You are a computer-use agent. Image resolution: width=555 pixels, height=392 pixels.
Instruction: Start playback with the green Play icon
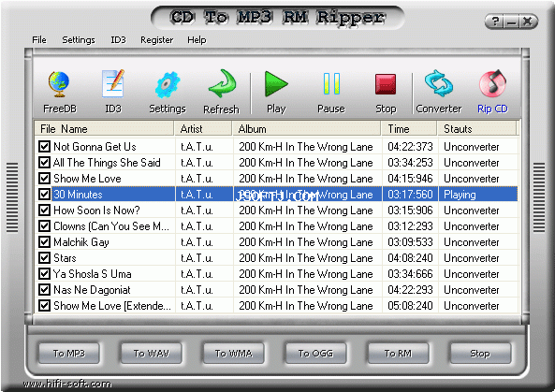[276, 84]
